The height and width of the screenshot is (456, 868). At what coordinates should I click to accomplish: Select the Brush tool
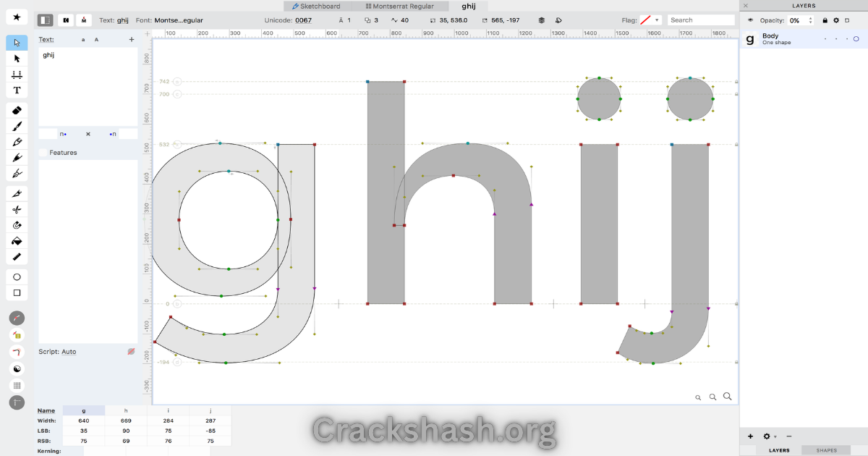pyautogui.click(x=17, y=127)
